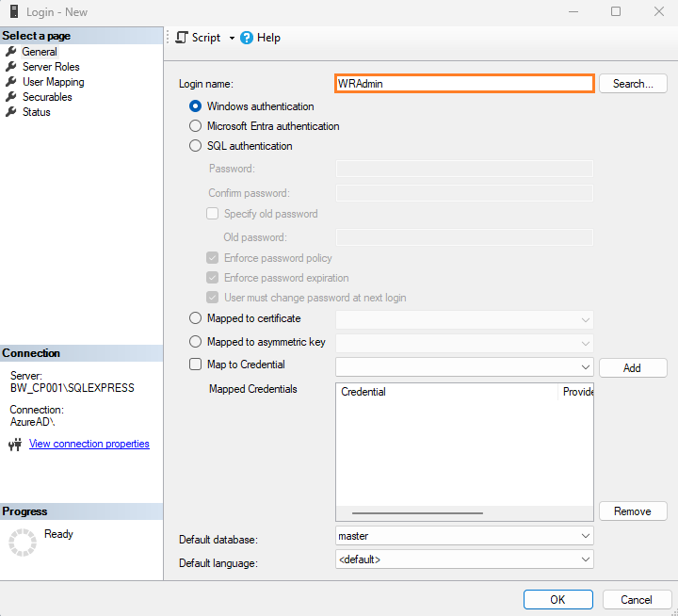Viewport: 678px width, 616px height.
Task: Select SQL authentication radio button
Action: [x=196, y=145]
